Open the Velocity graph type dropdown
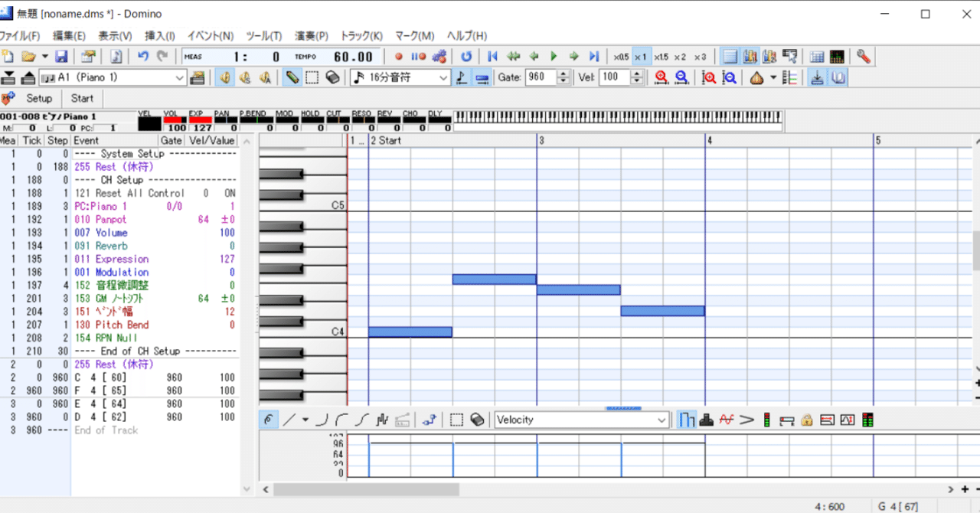The image size is (980, 513). pyautogui.click(x=582, y=420)
